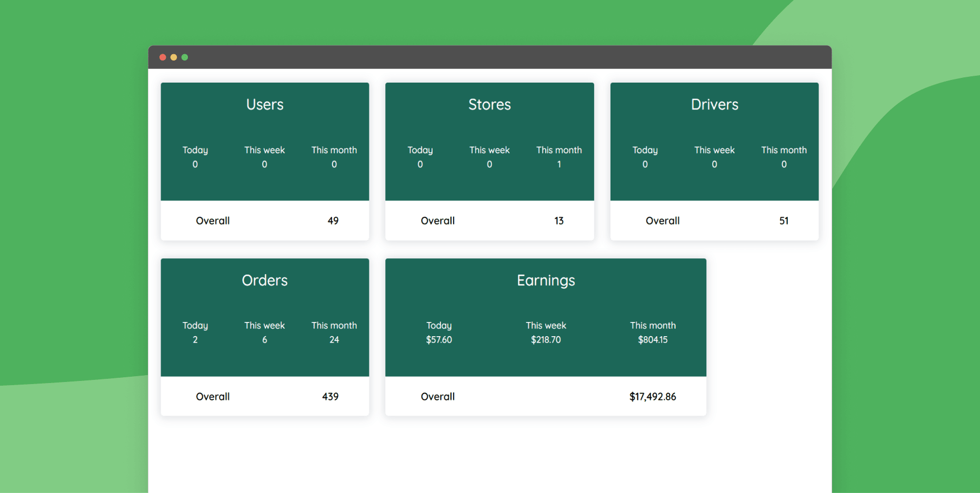Click This week label in Drivers card
The width and height of the screenshot is (980, 493).
click(x=715, y=150)
